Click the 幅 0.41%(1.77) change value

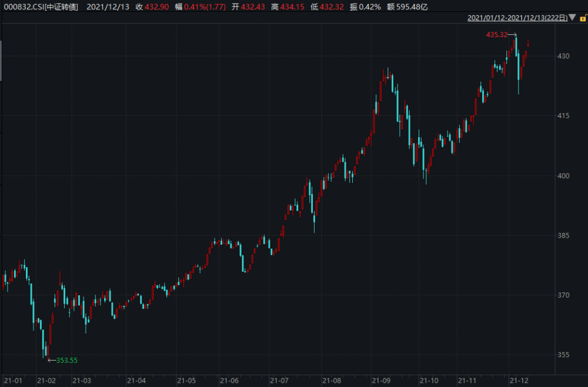(x=201, y=6)
